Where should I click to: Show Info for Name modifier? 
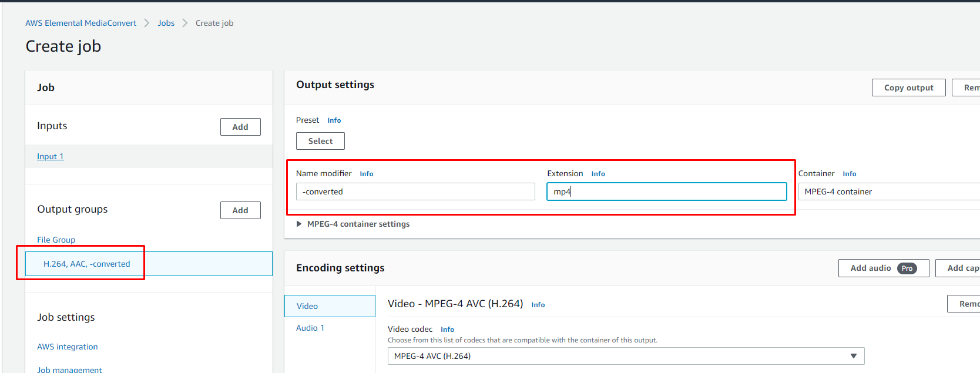[367, 174]
